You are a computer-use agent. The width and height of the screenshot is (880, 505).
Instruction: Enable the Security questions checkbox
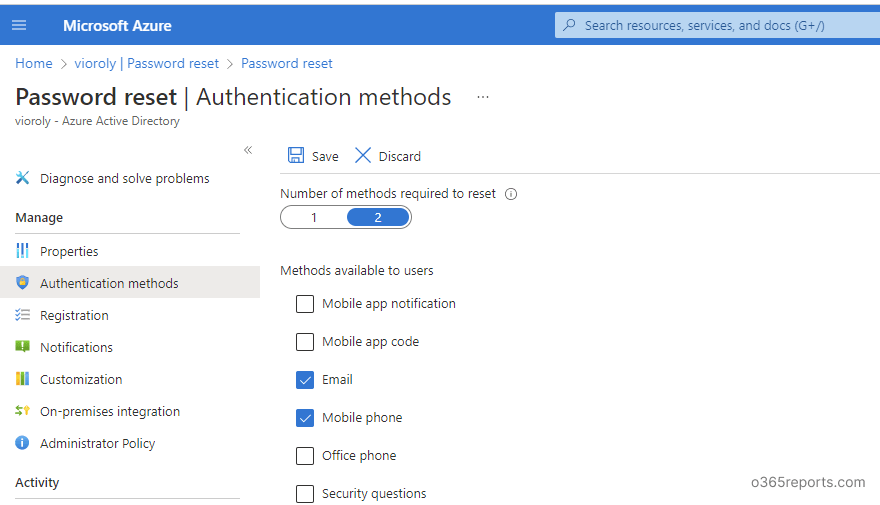[305, 494]
